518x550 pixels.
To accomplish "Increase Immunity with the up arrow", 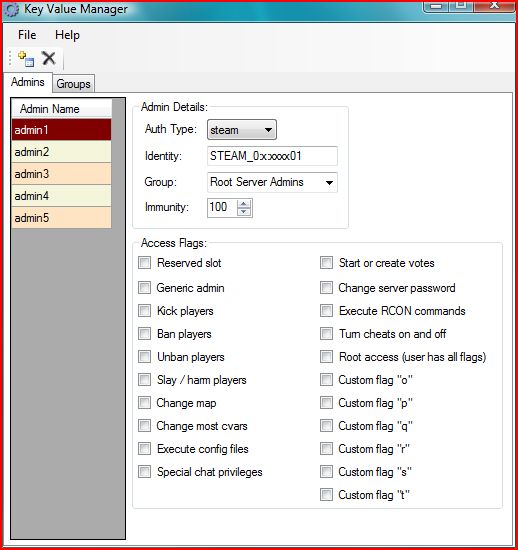I will (244, 204).
